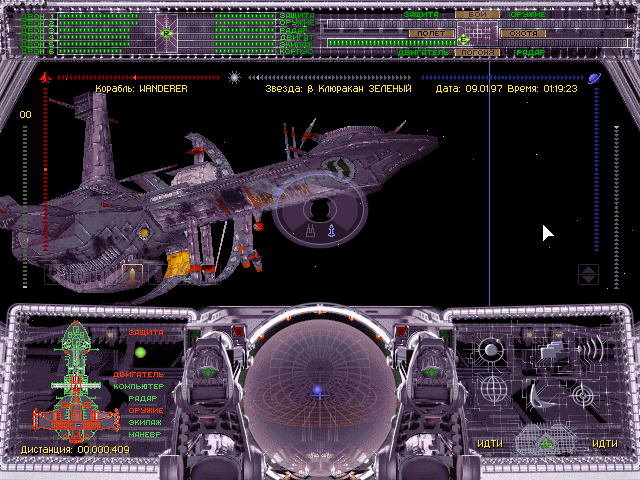
Task: Click the green triangle on wire mesh
Action: click(546, 443)
